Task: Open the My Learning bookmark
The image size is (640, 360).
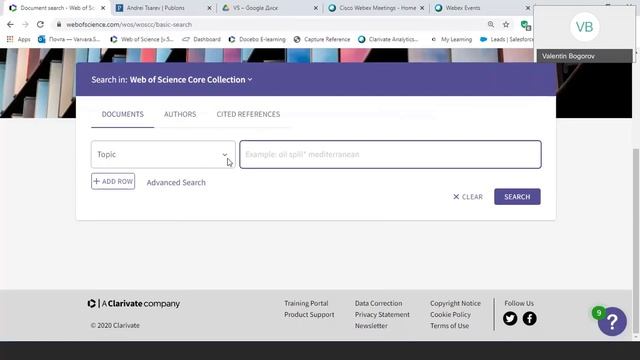Action: (451, 39)
